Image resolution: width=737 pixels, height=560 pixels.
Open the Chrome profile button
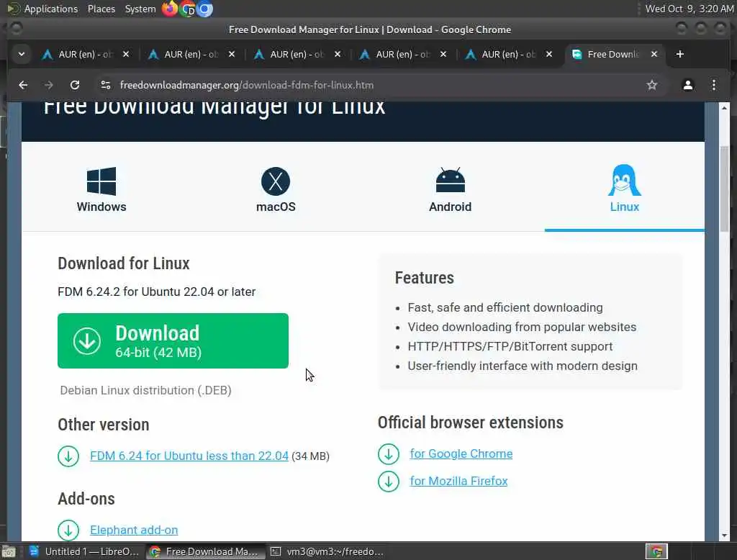tap(687, 85)
